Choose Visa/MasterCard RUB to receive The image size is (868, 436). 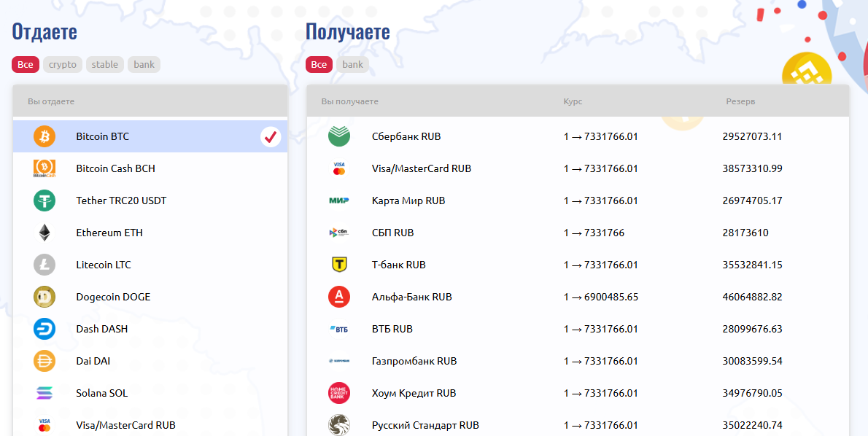click(578, 168)
